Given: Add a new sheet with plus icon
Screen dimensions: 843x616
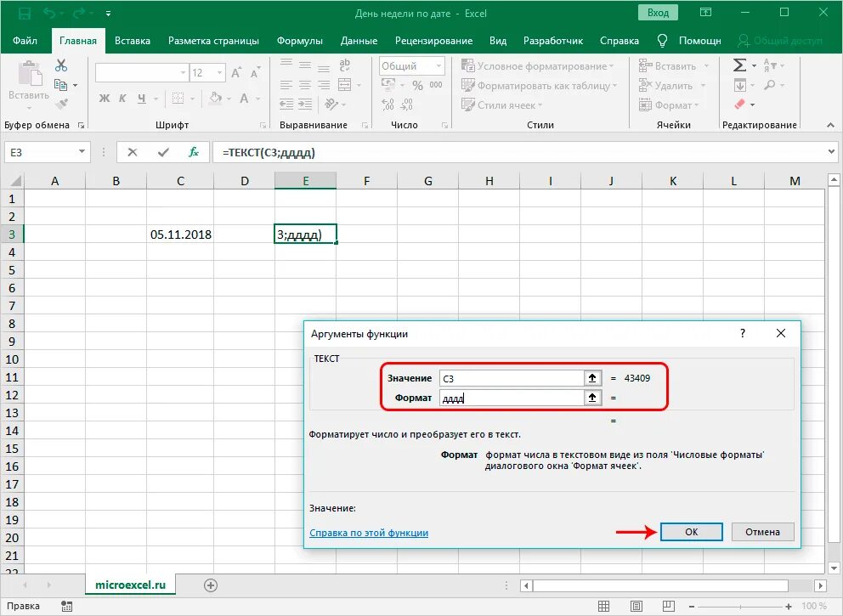Looking at the screenshot, I should 211,585.
